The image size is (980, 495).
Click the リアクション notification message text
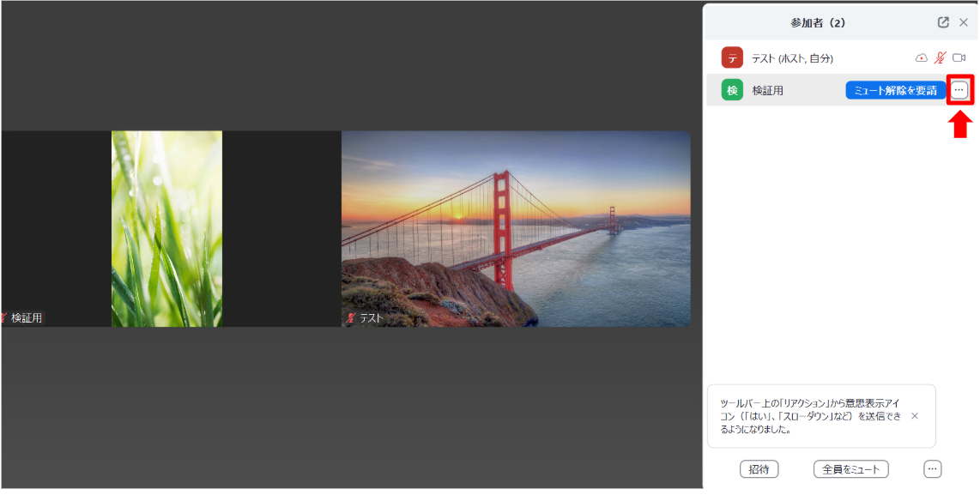[x=811, y=416]
